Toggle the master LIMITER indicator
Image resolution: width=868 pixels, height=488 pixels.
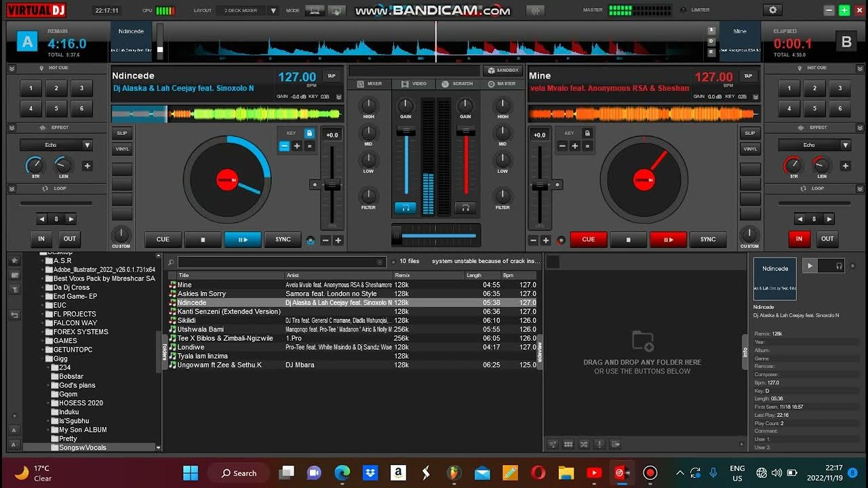tap(684, 9)
